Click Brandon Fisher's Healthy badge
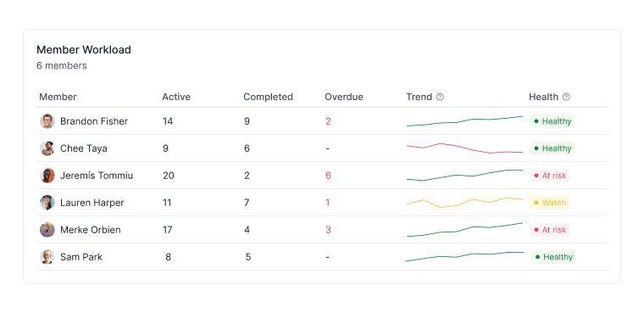The width and height of the screenshot is (644, 313). pos(552,121)
